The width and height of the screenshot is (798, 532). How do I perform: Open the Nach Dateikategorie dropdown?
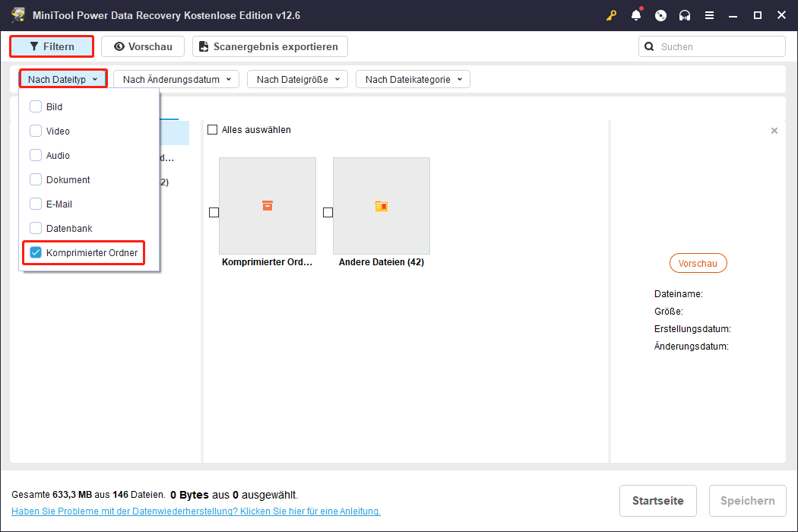point(413,79)
